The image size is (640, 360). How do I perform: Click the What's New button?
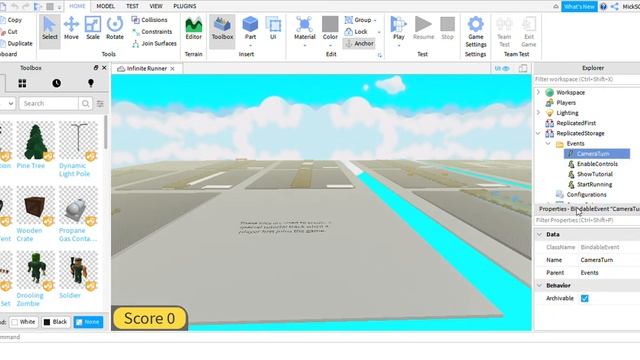pyautogui.click(x=579, y=7)
